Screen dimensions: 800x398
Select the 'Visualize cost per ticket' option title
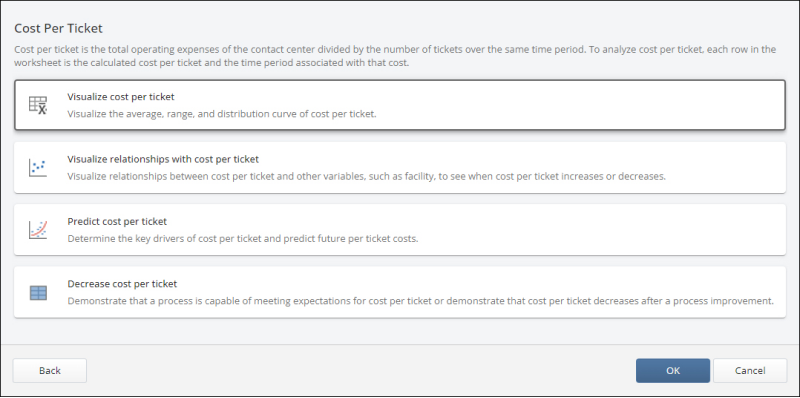coord(120,97)
